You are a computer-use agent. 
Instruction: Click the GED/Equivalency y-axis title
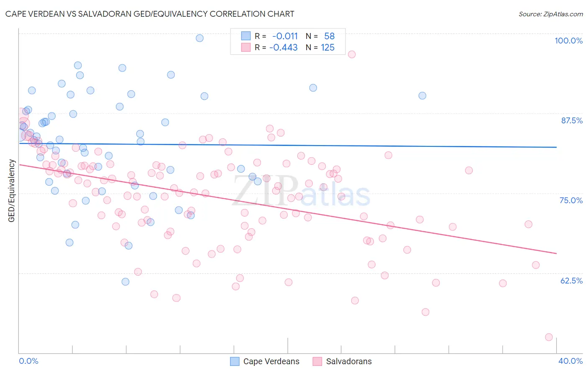pyautogui.click(x=12, y=191)
